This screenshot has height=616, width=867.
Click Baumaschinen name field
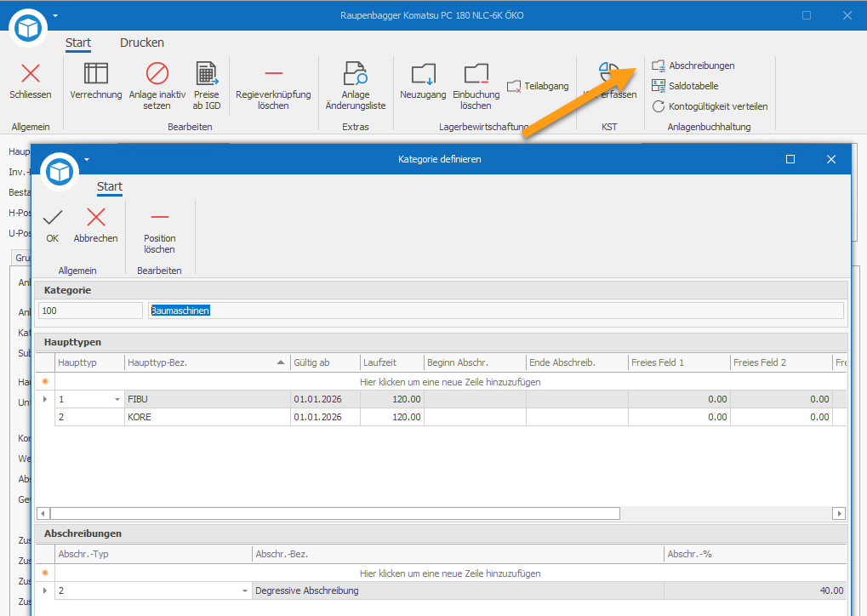click(x=495, y=311)
